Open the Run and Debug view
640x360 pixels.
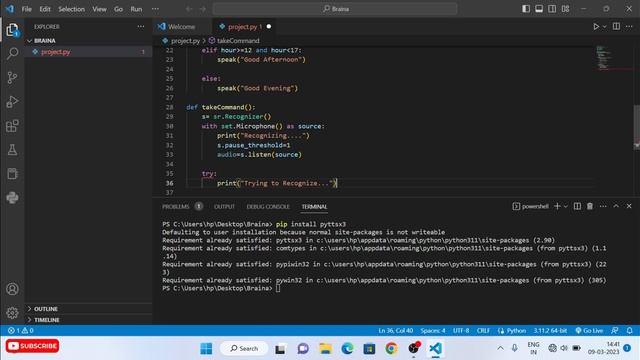coord(12,102)
